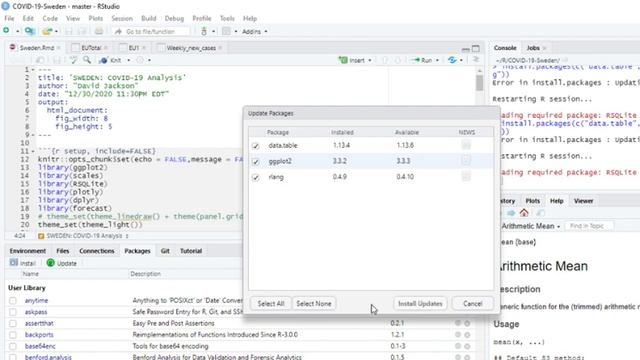
Task: Click the New File green plus icon
Action: [x=6, y=31]
